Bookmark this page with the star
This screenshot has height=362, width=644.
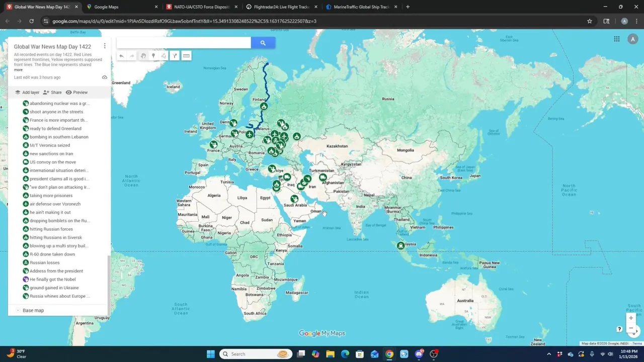[x=590, y=21]
